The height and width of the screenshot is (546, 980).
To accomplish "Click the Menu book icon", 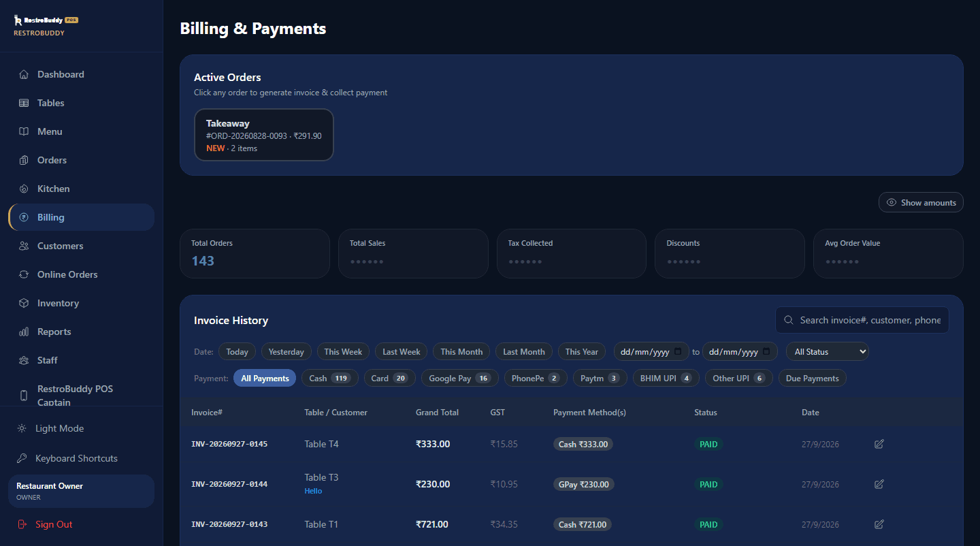I will point(24,131).
